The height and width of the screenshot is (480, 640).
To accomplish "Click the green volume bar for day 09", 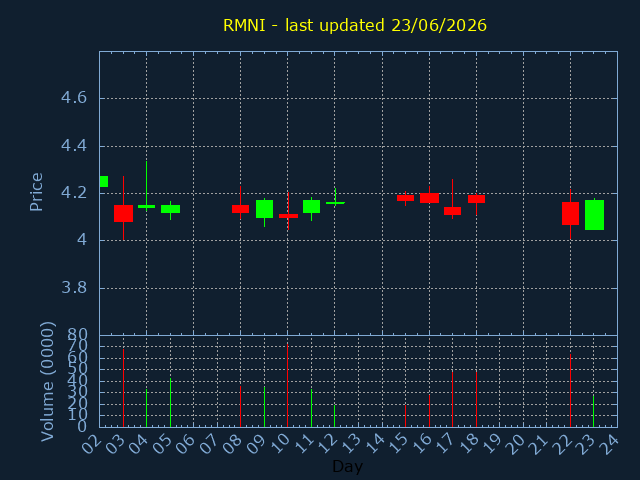I will [x=264, y=407].
